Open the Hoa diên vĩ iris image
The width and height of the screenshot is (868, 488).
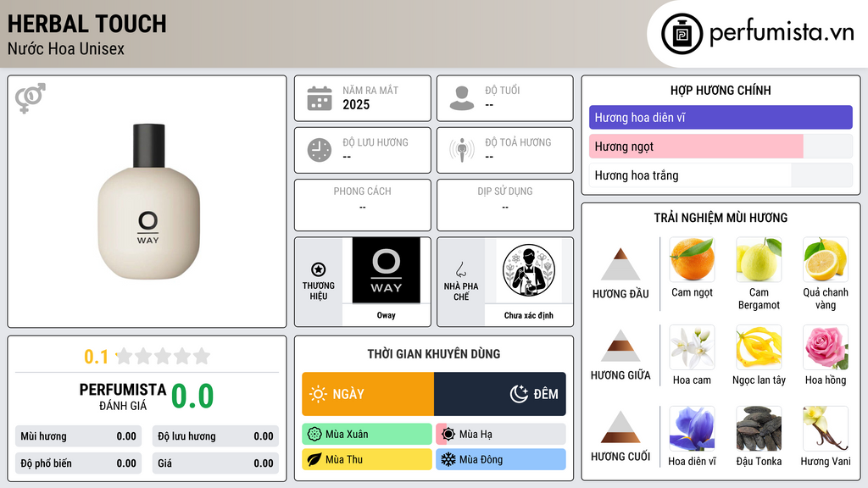coord(692,429)
